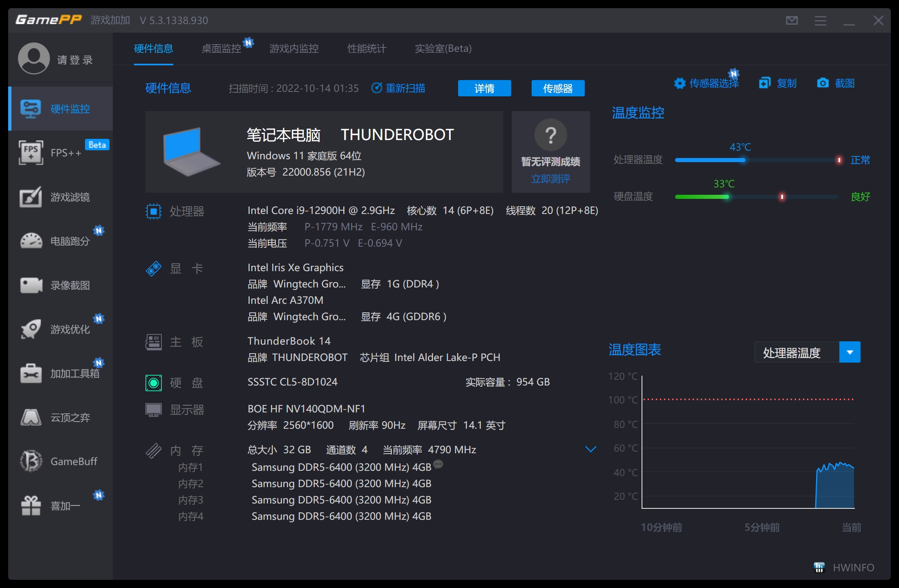Screen dimensions: 899x588
Task: Open the mail message icon in title bar
Action: tap(792, 20)
